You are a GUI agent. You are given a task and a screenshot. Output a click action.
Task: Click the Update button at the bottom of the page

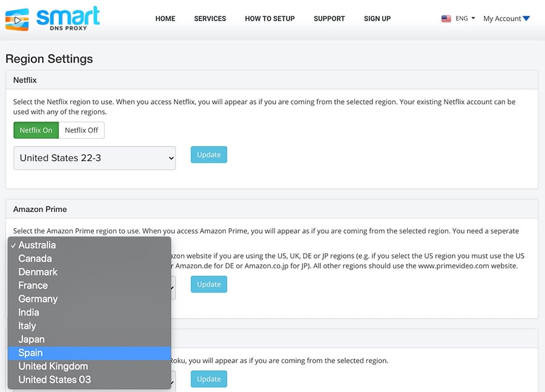[209, 379]
